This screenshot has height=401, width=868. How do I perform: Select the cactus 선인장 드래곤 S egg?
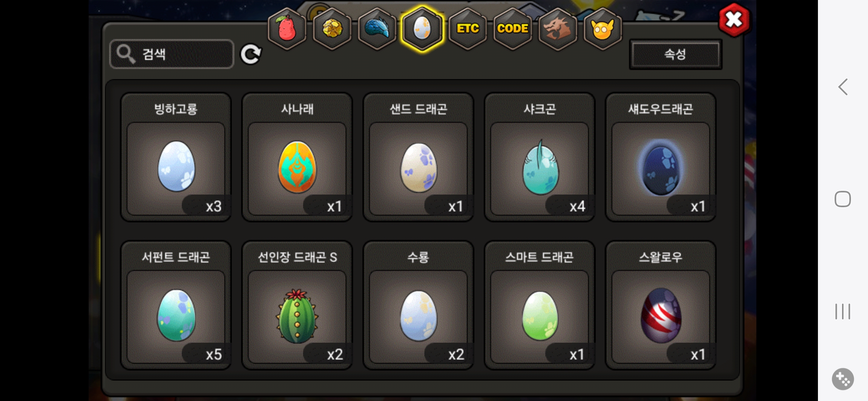coord(297,305)
